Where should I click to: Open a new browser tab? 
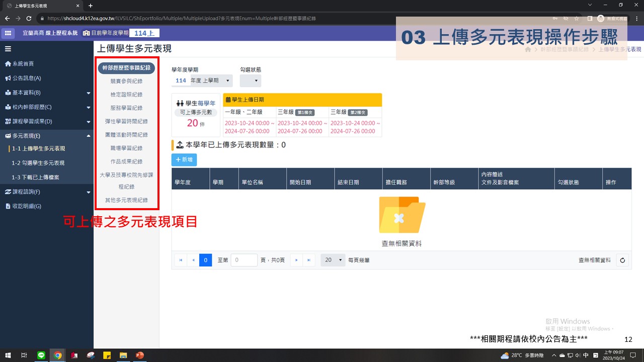point(91,6)
